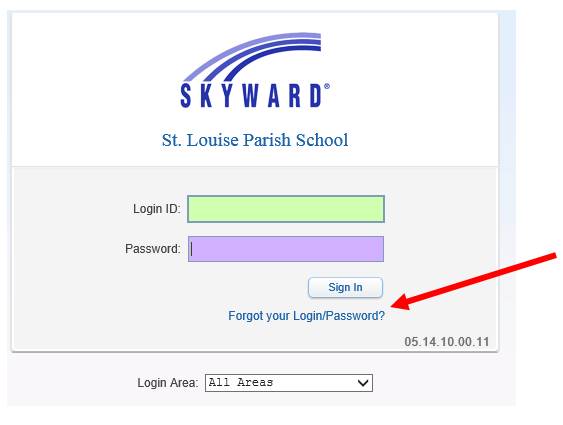Click the light blue right margin strip

[507, 179]
